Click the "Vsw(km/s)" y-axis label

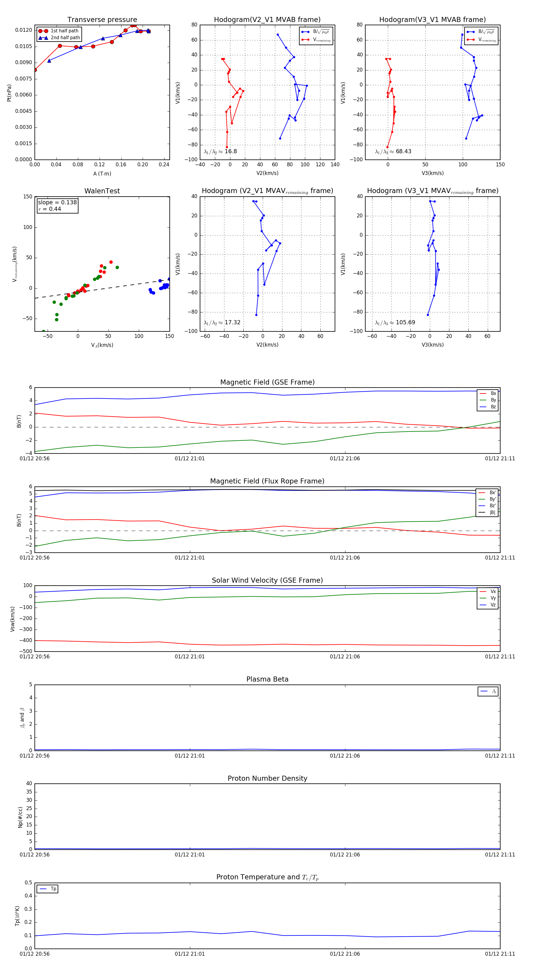(x=12, y=619)
